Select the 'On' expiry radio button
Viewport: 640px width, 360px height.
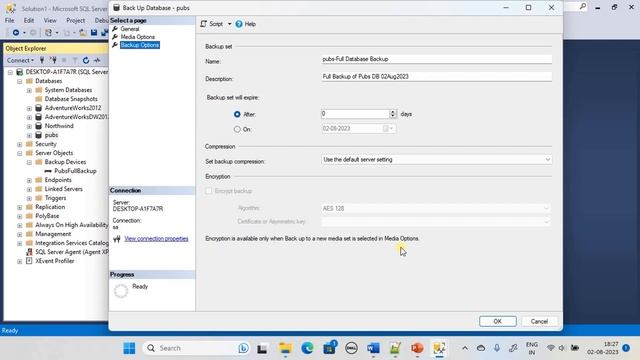coord(237,129)
